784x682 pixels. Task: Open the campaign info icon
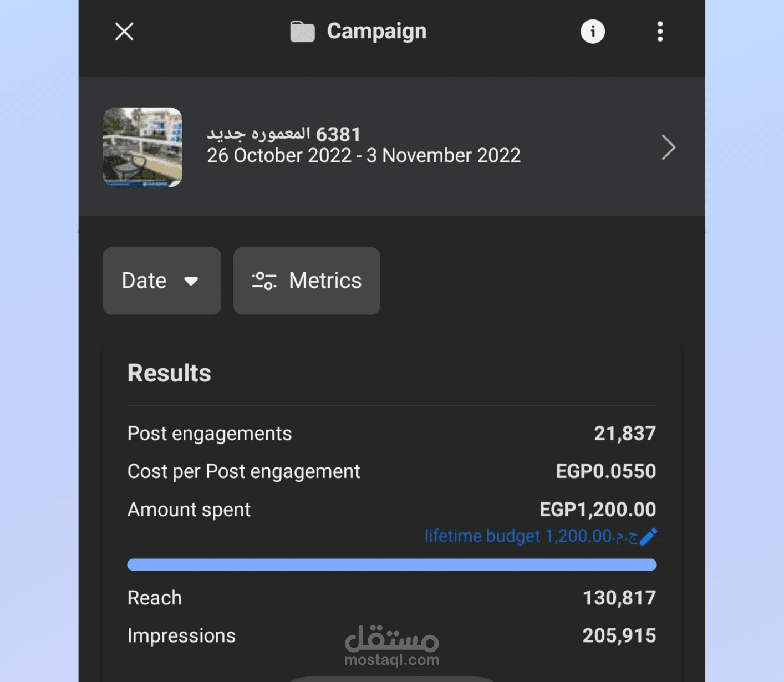[x=592, y=32]
